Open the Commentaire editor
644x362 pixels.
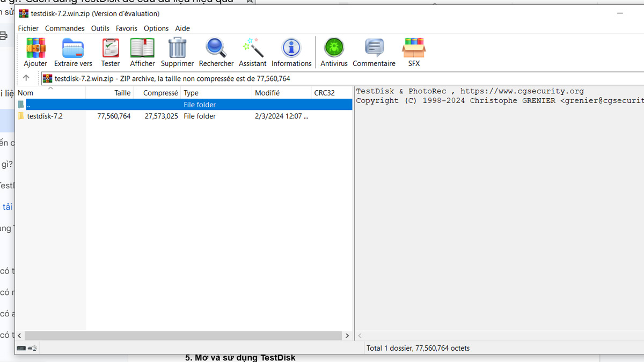(374, 52)
